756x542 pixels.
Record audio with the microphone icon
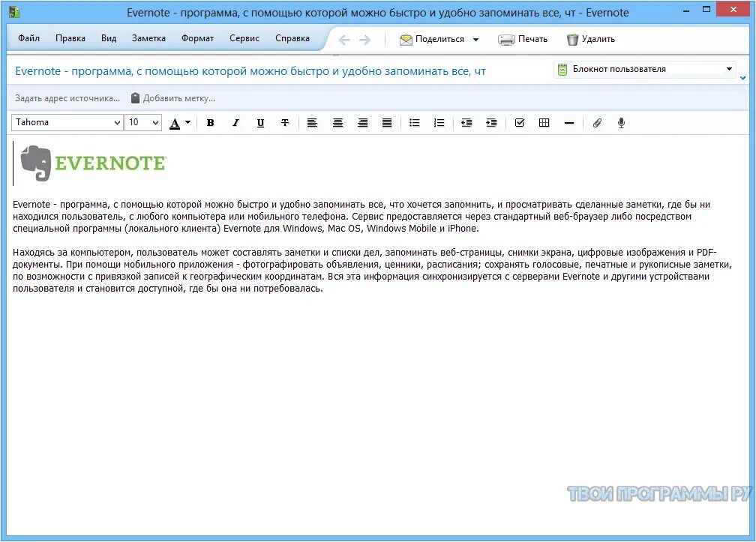[x=622, y=123]
